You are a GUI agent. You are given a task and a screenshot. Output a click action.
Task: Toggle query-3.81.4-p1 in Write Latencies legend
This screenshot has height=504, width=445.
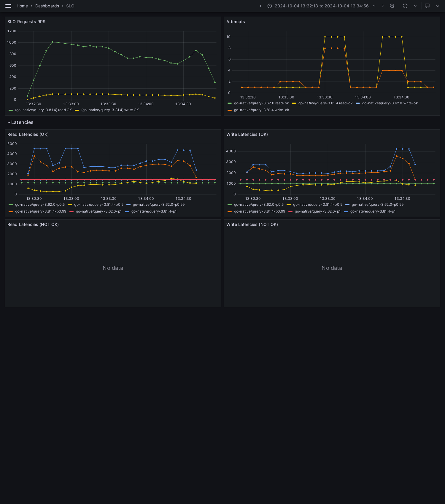click(373, 211)
